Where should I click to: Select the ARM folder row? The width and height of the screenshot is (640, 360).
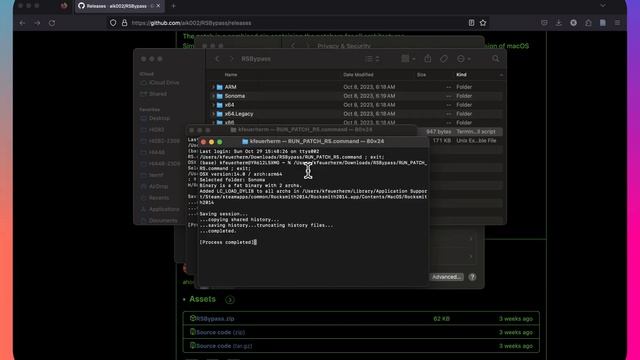click(x=356, y=87)
